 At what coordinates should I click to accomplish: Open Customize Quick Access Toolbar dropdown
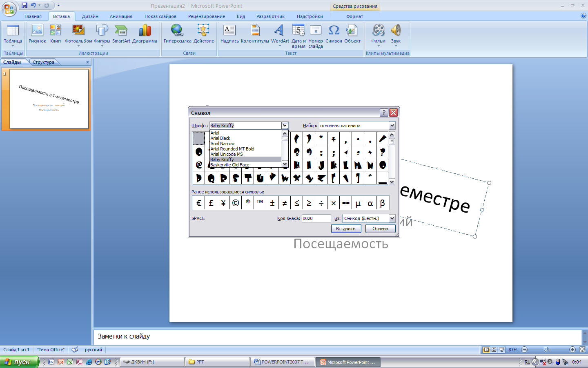58,5
